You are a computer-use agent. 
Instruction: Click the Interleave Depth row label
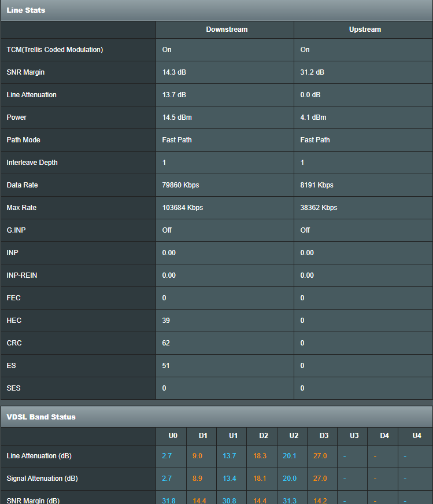(x=32, y=163)
